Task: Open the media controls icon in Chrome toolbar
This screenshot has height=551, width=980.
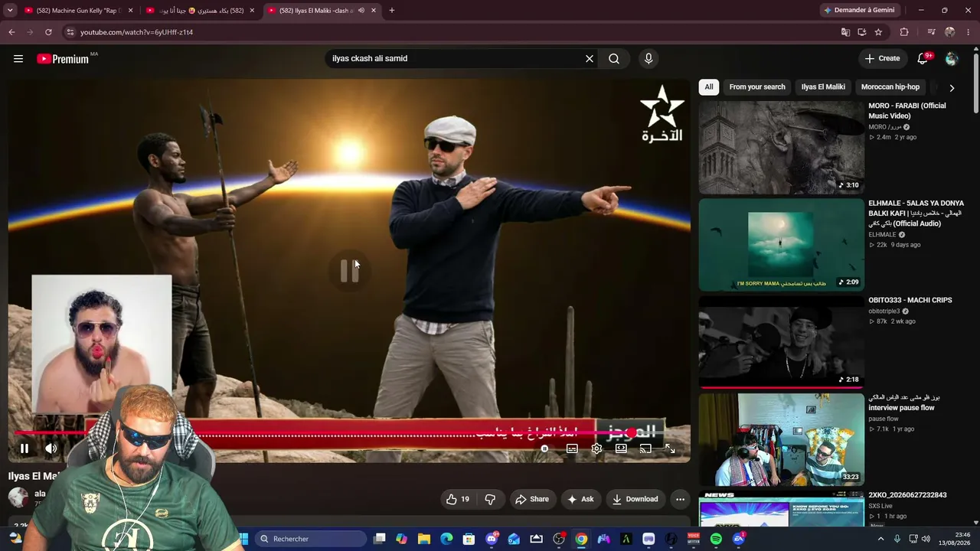Action: [x=931, y=32]
